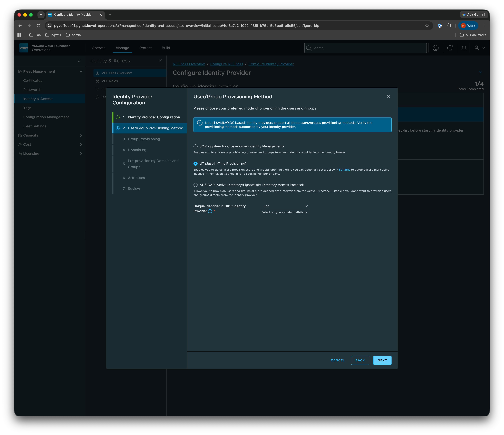
Task: Click the feedback smiley icon
Action: 436,48
